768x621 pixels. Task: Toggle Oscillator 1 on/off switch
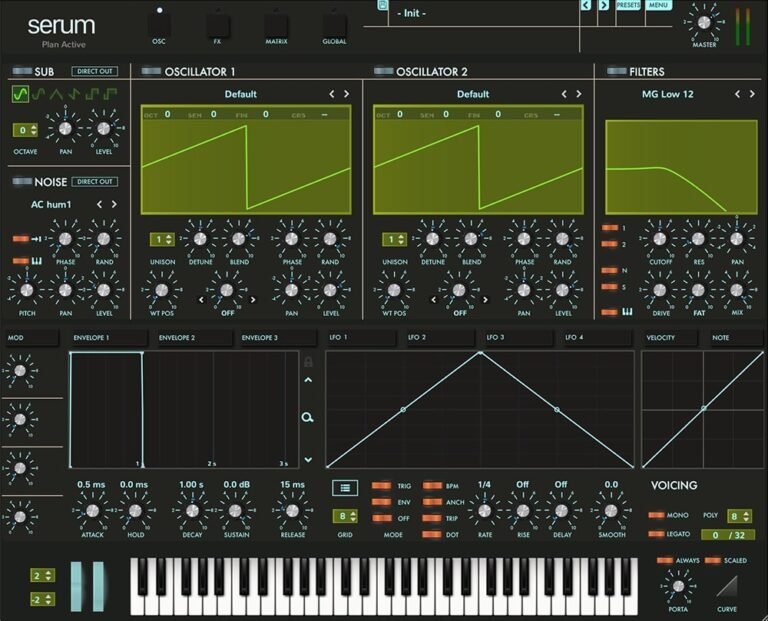pos(151,72)
